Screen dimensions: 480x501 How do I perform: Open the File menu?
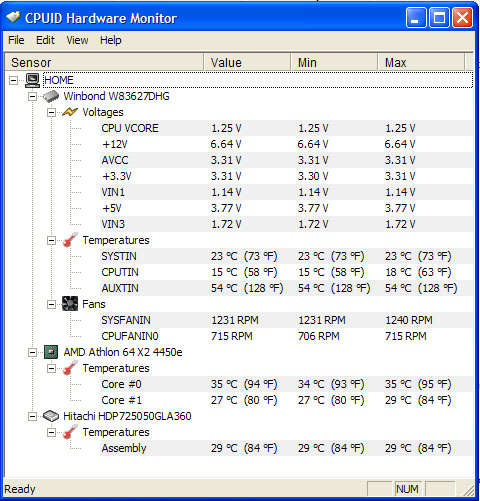(16, 40)
